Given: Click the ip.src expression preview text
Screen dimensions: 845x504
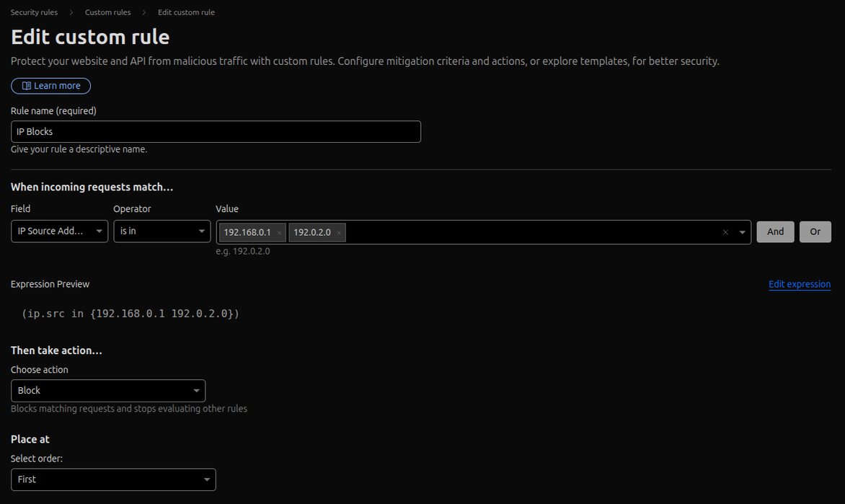Looking at the screenshot, I should click(x=130, y=314).
